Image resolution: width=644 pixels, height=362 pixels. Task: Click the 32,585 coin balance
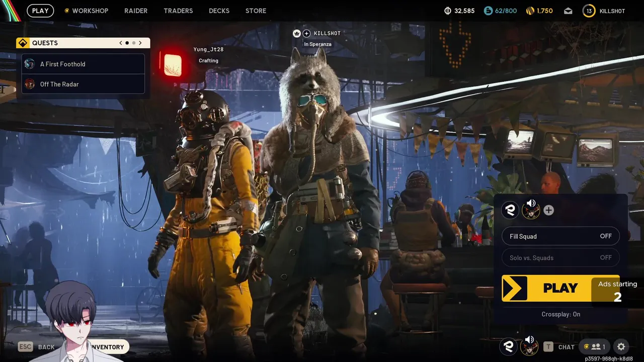(464, 11)
